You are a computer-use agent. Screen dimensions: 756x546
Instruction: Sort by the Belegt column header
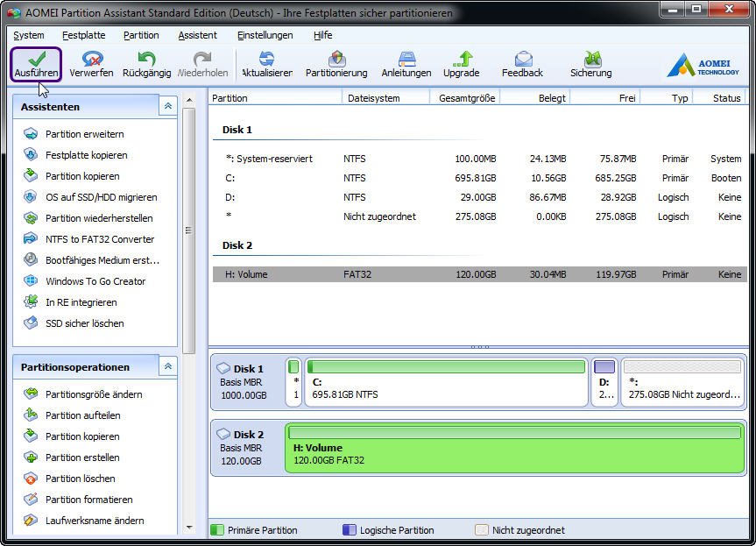(x=535, y=98)
